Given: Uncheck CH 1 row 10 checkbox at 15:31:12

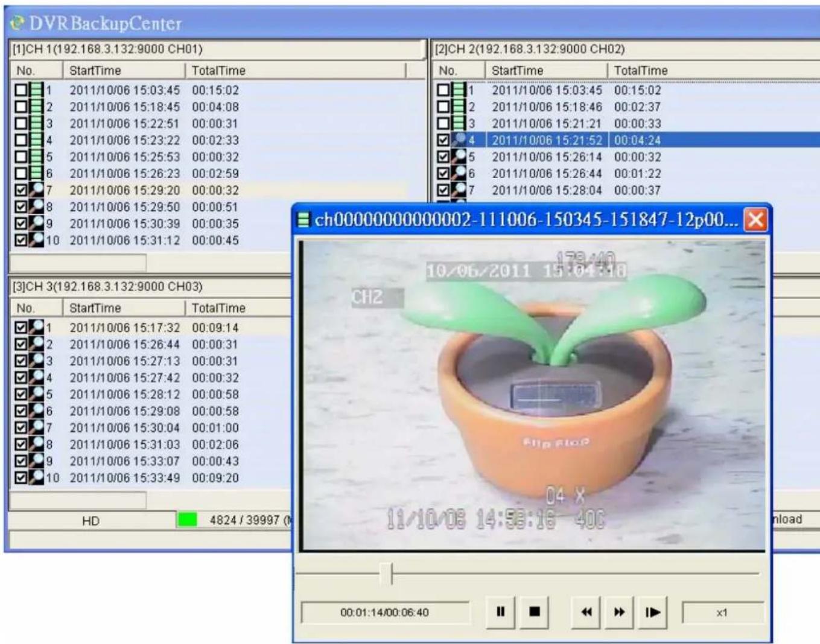Looking at the screenshot, I should [x=21, y=240].
